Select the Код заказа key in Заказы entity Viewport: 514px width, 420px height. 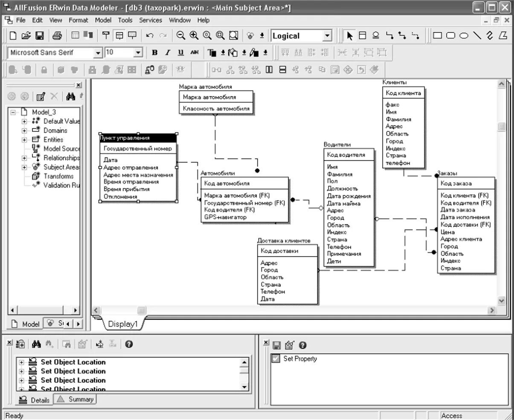click(x=456, y=183)
